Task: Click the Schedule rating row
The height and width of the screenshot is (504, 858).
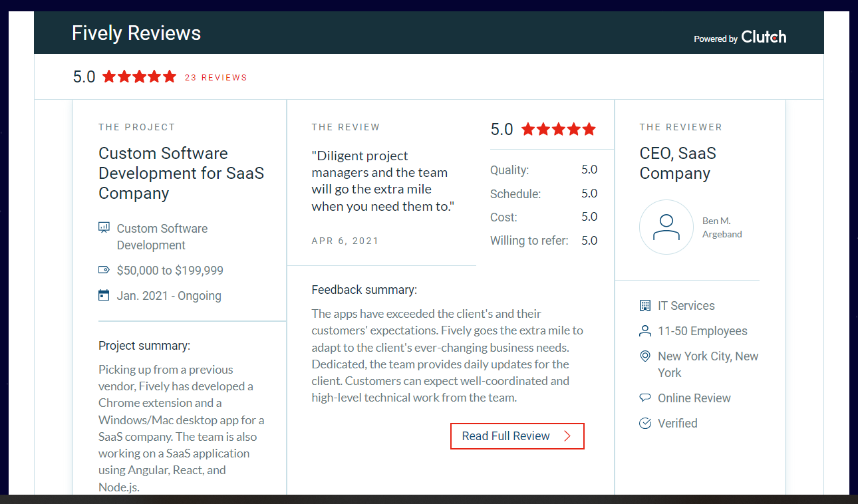Action: tap(544, 193)
